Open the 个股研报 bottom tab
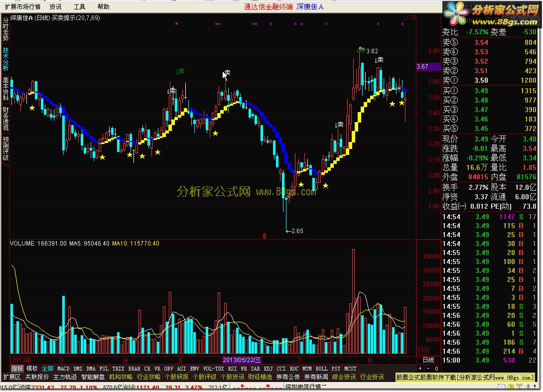The height and width of the screenshot is (392, 543). click(176, 377)
